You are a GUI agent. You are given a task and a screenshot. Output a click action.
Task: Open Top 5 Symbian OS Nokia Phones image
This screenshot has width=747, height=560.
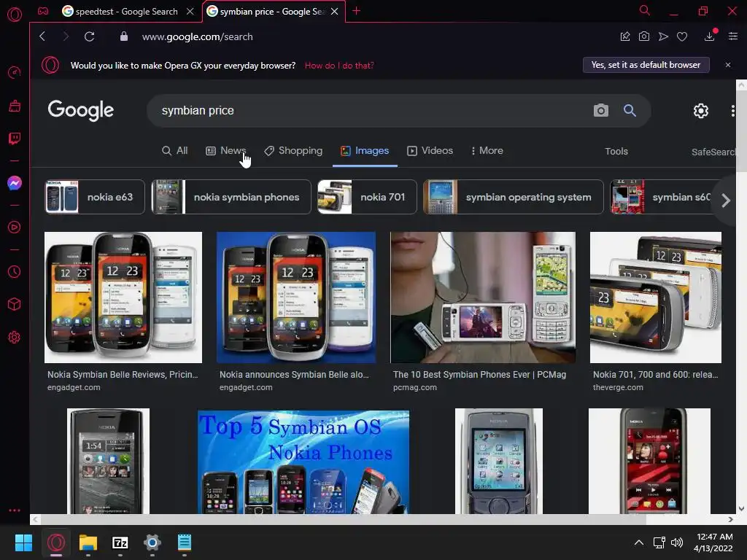click(x=303, y=462)
